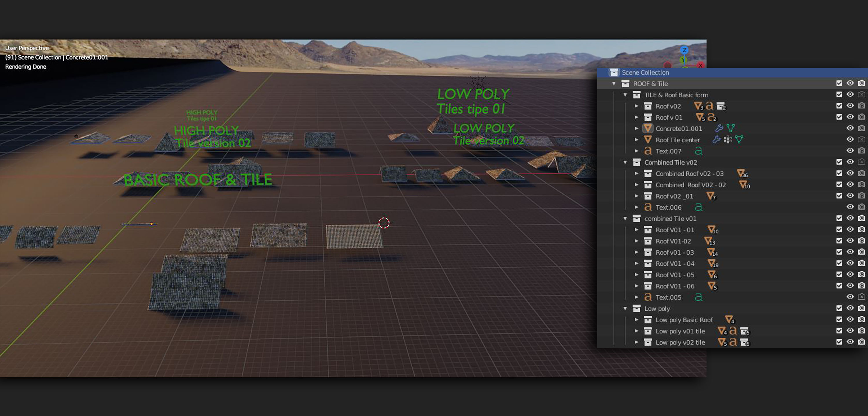Collapse TILE & Roof Basic form
The height and width of the screenshot is (416, 868).
click(x=625, y=95)
